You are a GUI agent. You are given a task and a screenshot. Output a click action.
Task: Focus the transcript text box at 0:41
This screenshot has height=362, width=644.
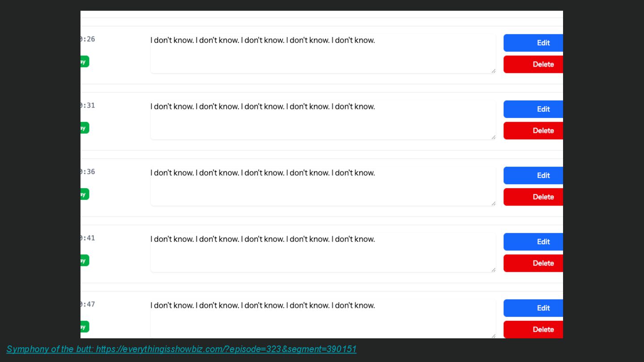323,253
